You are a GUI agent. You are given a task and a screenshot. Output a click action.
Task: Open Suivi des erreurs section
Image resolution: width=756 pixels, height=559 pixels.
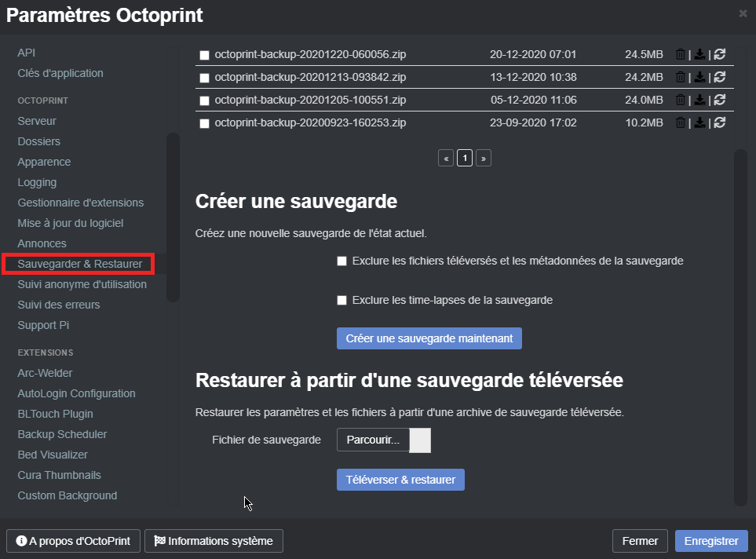(59, 305)
